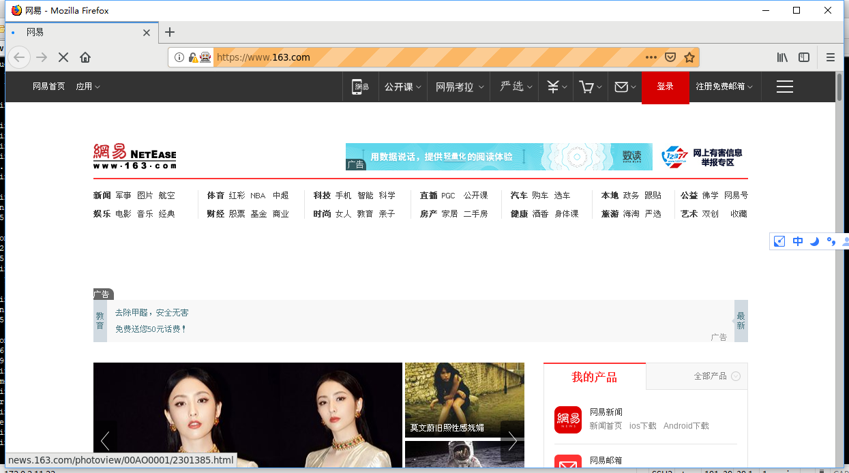Open the large celebrity slideshow photo
Viewport: 849px width, 473px height.
point(247,415)
